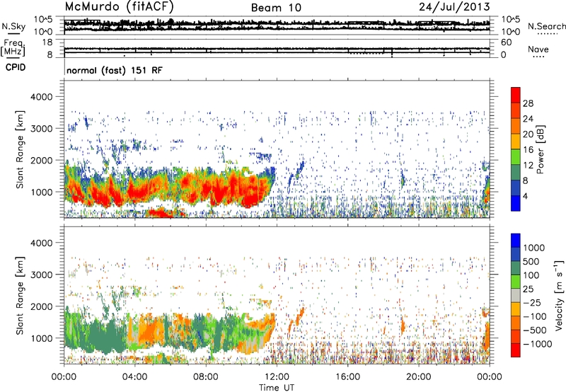Select the 3000 km tick on velocity panel

[41, 275]
